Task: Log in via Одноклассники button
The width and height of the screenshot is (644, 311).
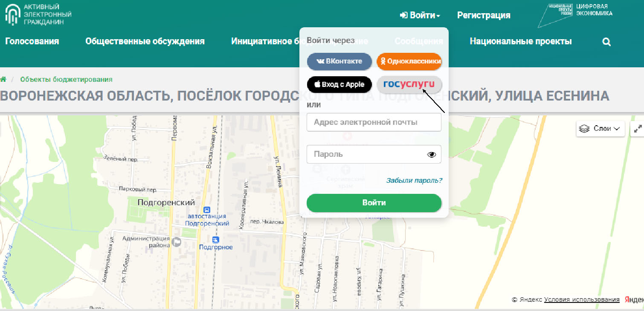Action: point(409,61)
